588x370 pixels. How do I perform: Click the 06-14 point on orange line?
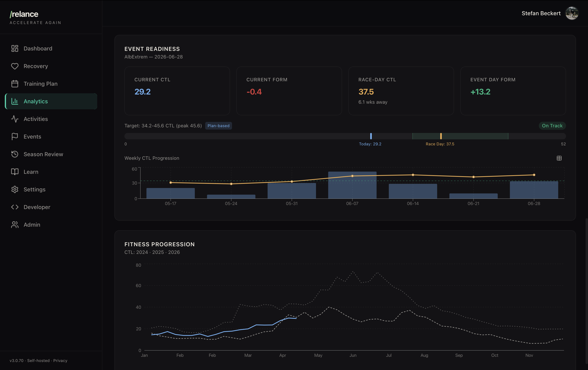click(413, 175)
